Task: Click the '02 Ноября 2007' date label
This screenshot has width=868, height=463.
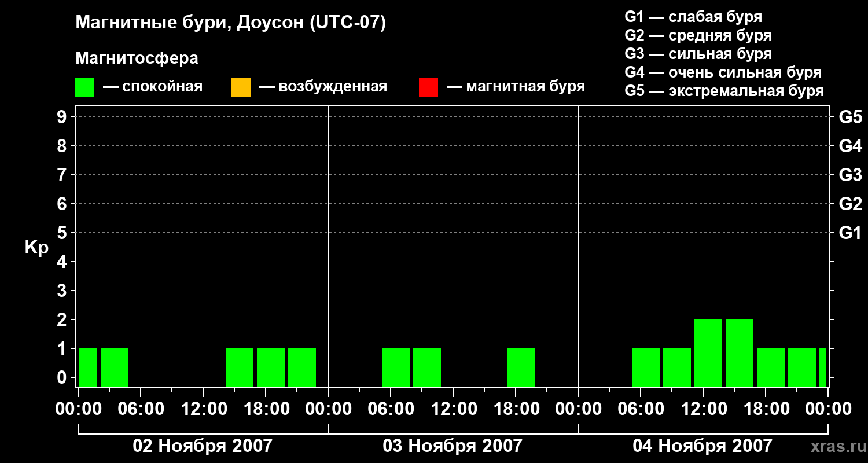Action: (x=203, y=446)
